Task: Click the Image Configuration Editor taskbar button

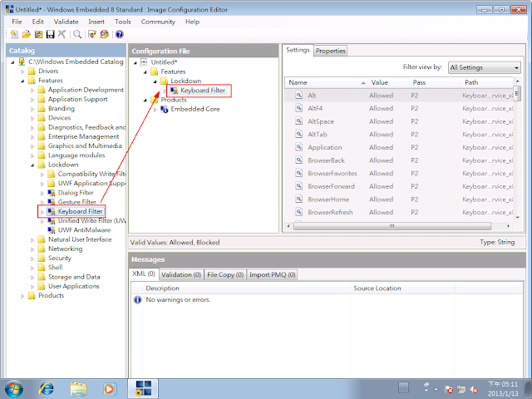Action: pos(143,388)
